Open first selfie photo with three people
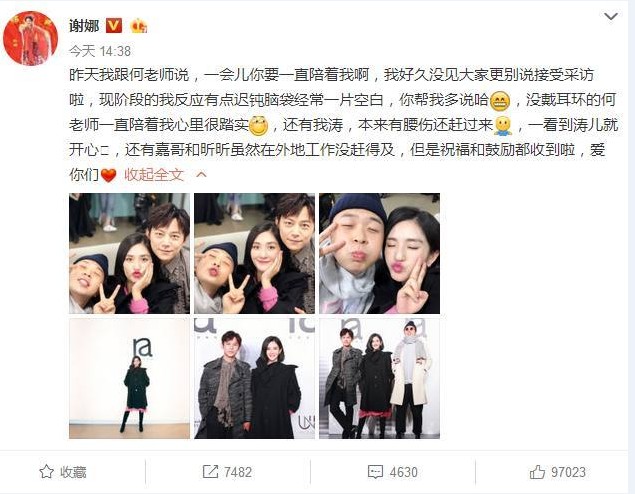Screen dimensions: 635x494 pos(129,253)
